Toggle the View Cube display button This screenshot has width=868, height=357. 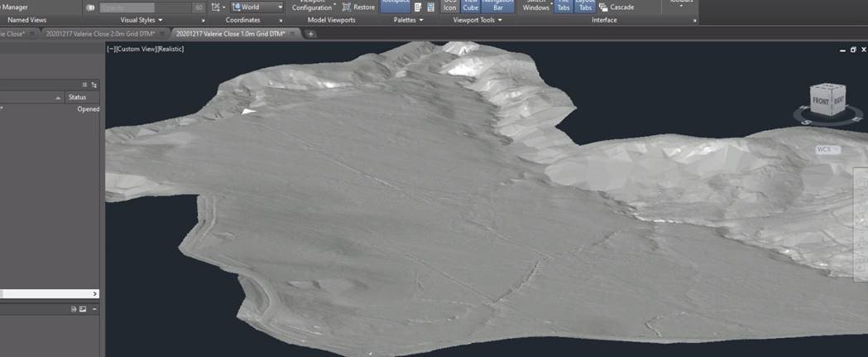pos(471,6)
